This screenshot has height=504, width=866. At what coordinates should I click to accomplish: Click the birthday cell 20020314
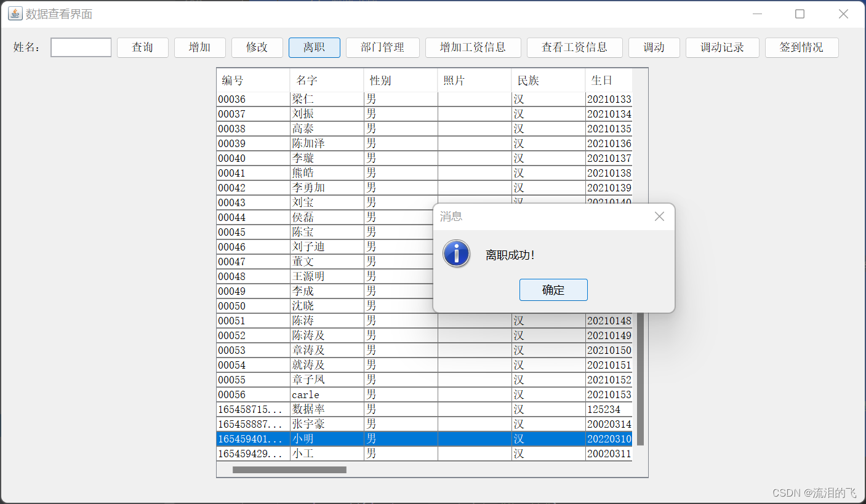609,424
